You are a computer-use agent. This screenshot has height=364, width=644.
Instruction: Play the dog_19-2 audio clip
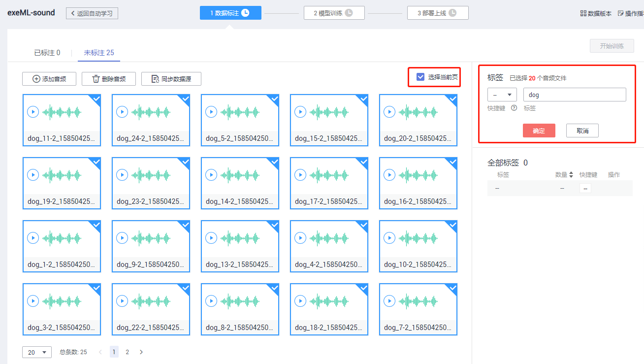[x=33, y=175]
